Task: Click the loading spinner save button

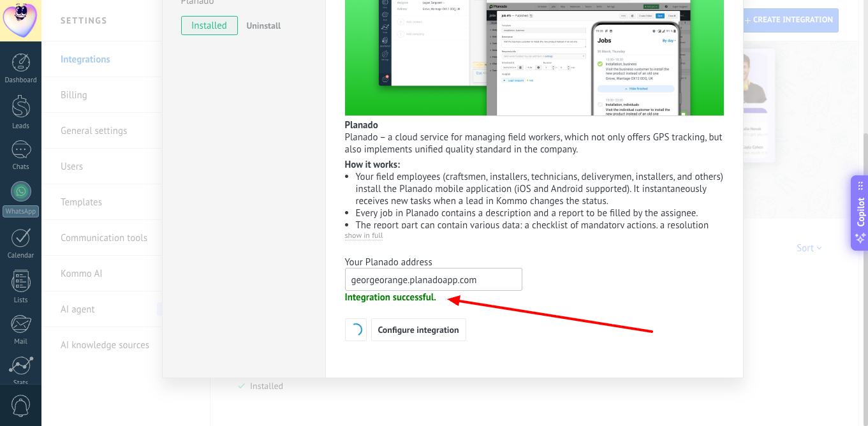Action: pyautogui.click(x=356, y=330)
